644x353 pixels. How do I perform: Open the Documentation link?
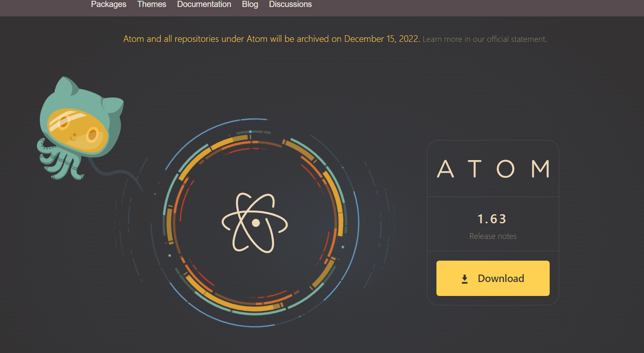coord(204,4)
